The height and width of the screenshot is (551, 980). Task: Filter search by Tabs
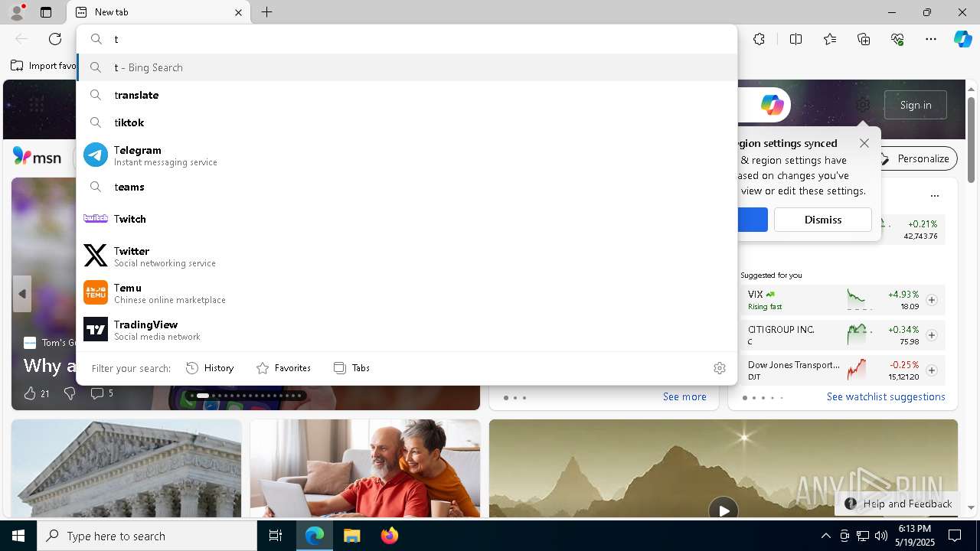pos(351,368)
